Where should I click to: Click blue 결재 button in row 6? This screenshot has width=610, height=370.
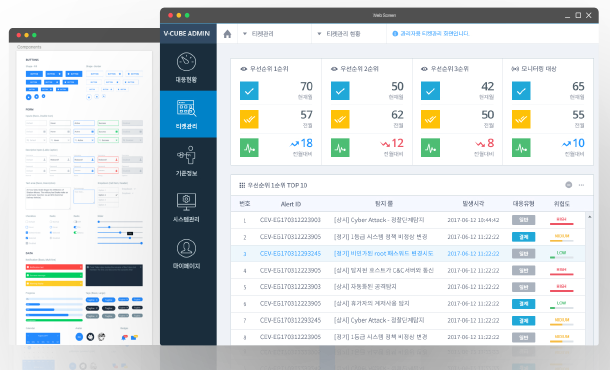(523, 303)
